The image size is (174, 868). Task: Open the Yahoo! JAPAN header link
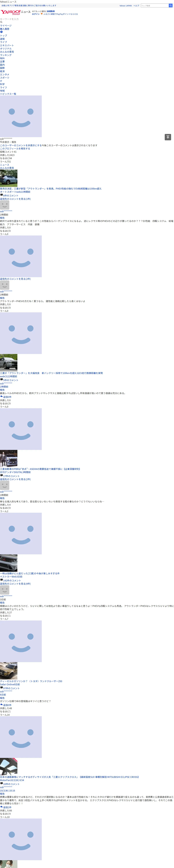click(x=125, y=6)
